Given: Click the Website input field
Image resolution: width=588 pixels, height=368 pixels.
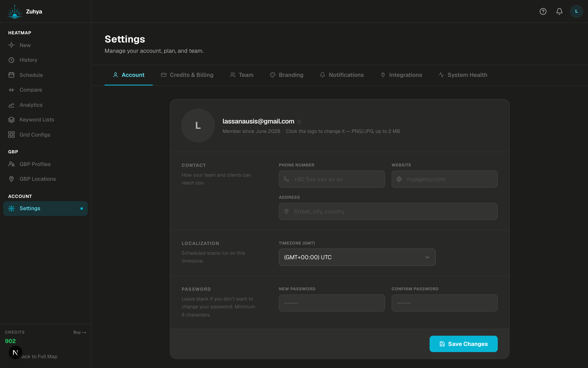Looking at the screenshot, I should [x=444, y=179].
